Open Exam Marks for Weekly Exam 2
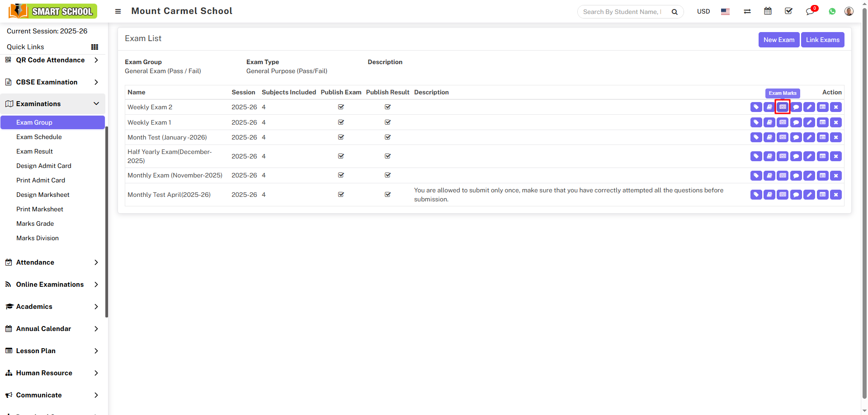Screen dimensions: 868x415 pyautogui.click(x=783, y=107)
